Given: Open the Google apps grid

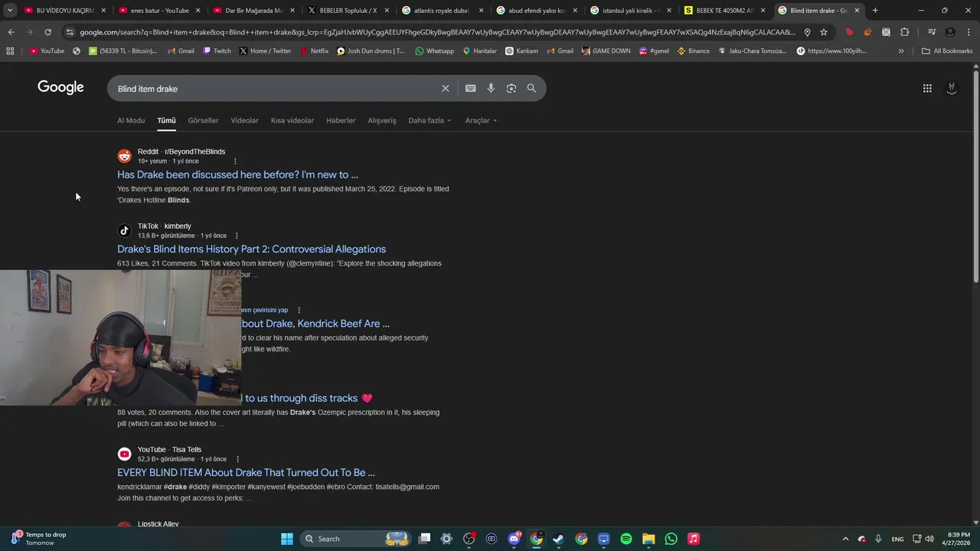Looking at the screenshot, I should point(927,88).
